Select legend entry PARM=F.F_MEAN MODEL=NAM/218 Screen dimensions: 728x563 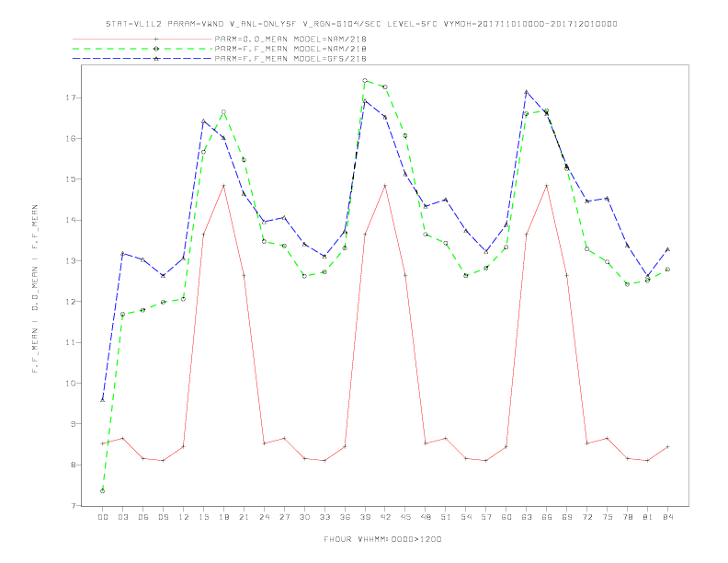(290, 49)
